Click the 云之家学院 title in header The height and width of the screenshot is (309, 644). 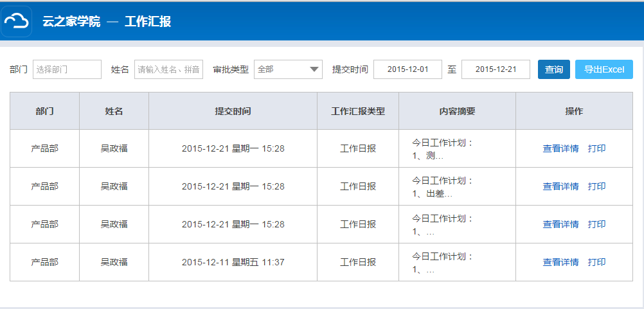[x=71, y=22]
